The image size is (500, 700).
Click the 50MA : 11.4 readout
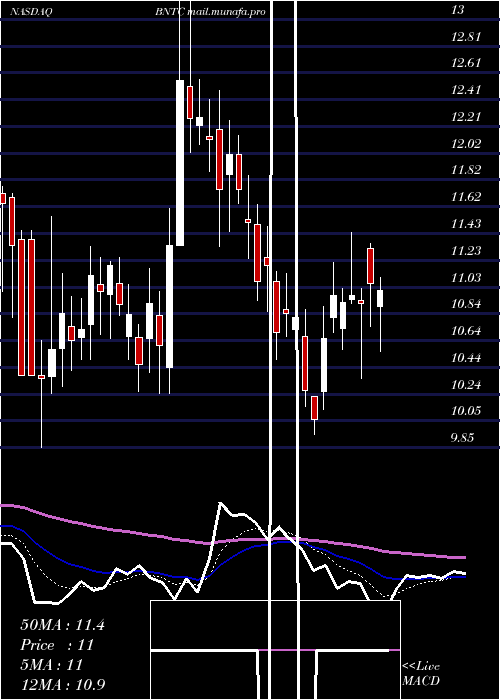[x=62, y=625]
